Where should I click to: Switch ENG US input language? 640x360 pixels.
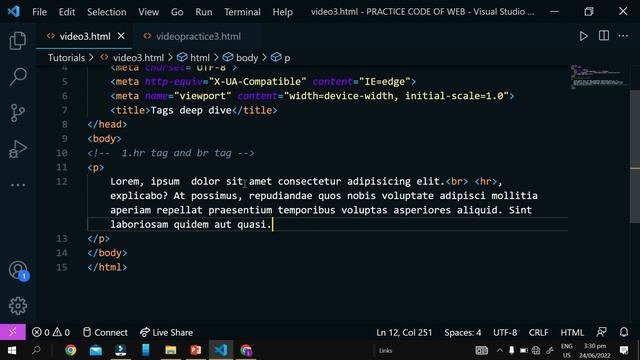coord(567,350)
